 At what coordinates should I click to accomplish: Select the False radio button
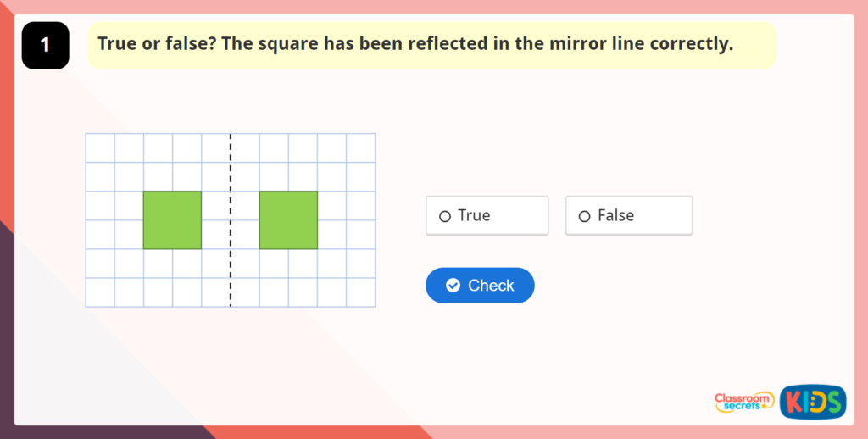coord(584,217)
